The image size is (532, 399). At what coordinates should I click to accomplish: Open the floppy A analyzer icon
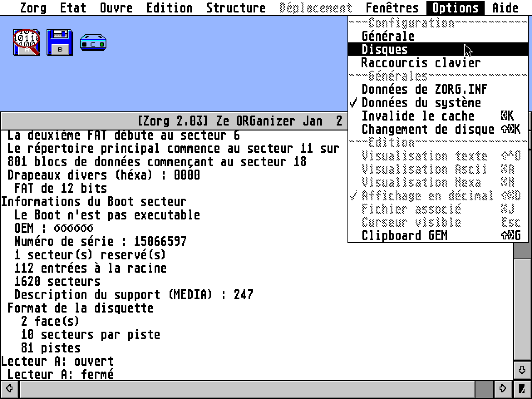click(x=26, y=42)
